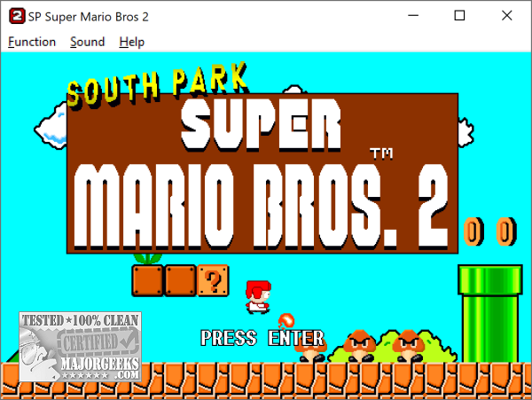Click the rightmost Goomba enemy
Screen dimensions: 532x400
(409, 346)
